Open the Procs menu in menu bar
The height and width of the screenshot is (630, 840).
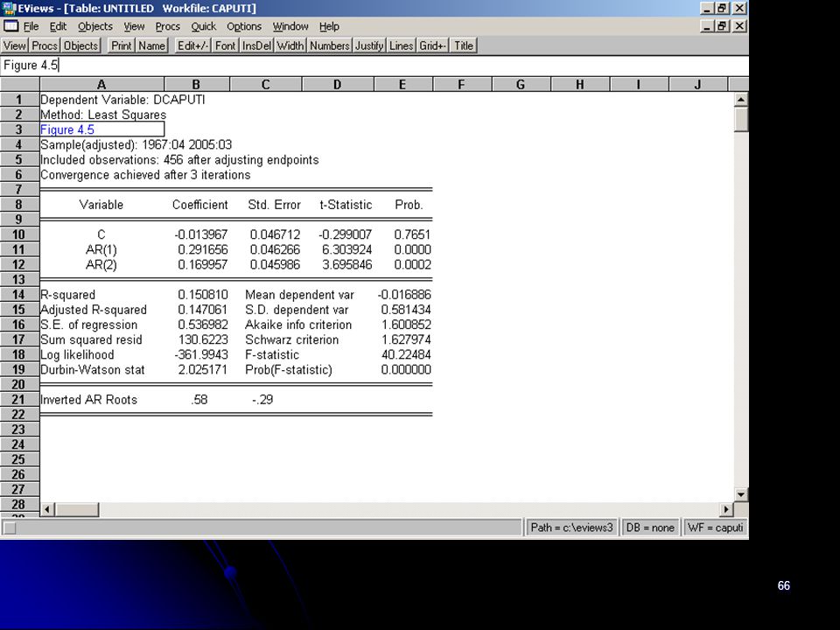[x=168, y=26]
